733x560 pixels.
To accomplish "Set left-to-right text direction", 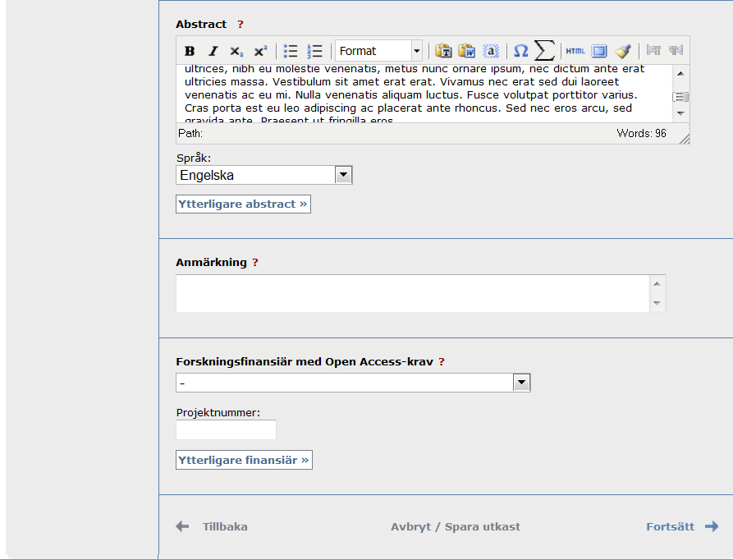I will tap(653, 50).
